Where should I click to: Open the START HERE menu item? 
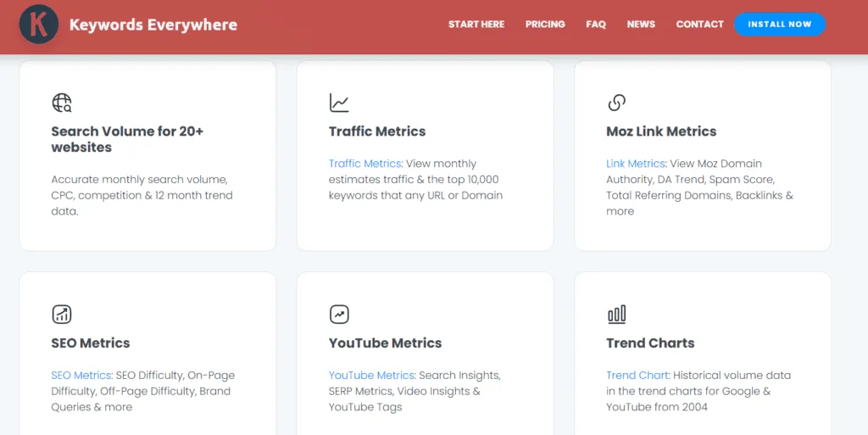coord(476,25)
